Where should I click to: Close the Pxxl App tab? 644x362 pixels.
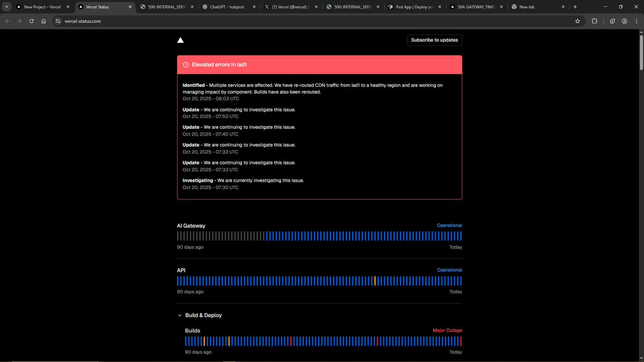pyautogui.click(x=440, y=7)
